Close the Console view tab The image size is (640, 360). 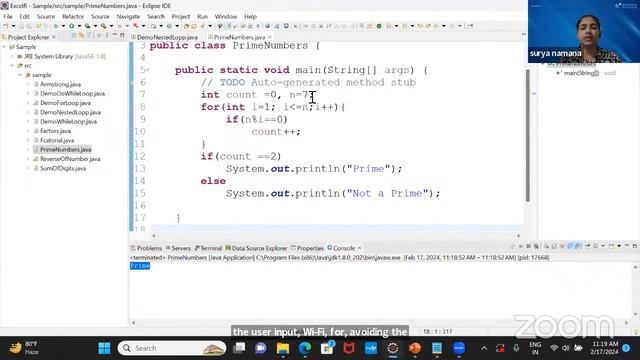click(359, 248)
